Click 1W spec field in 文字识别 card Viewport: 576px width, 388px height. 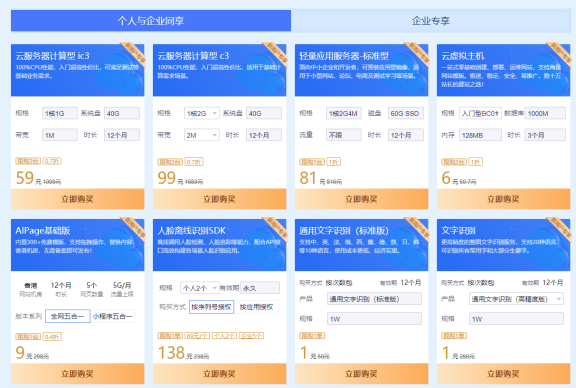pos(516,319)
